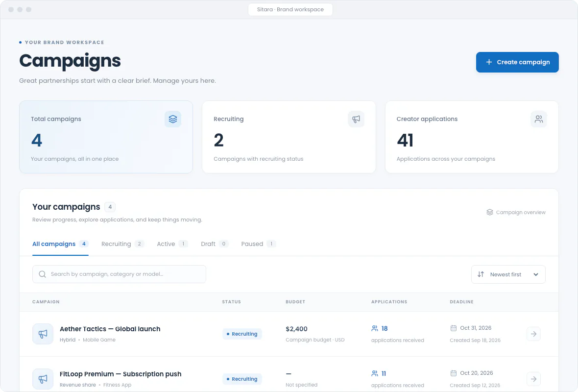
Task: Click the campaign search field
Action: coord(119,274)
